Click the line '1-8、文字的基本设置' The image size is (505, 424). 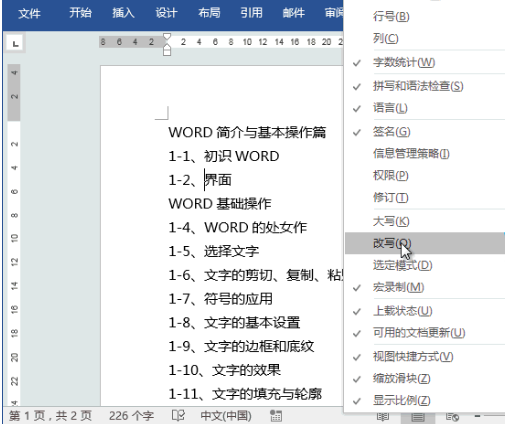pos(234,323)
